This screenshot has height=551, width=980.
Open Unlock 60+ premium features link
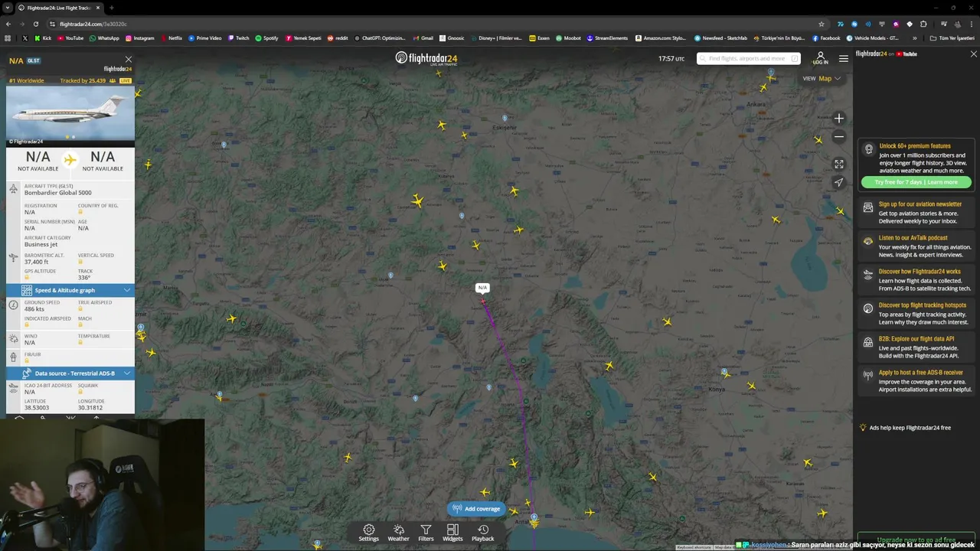point(915,145)
